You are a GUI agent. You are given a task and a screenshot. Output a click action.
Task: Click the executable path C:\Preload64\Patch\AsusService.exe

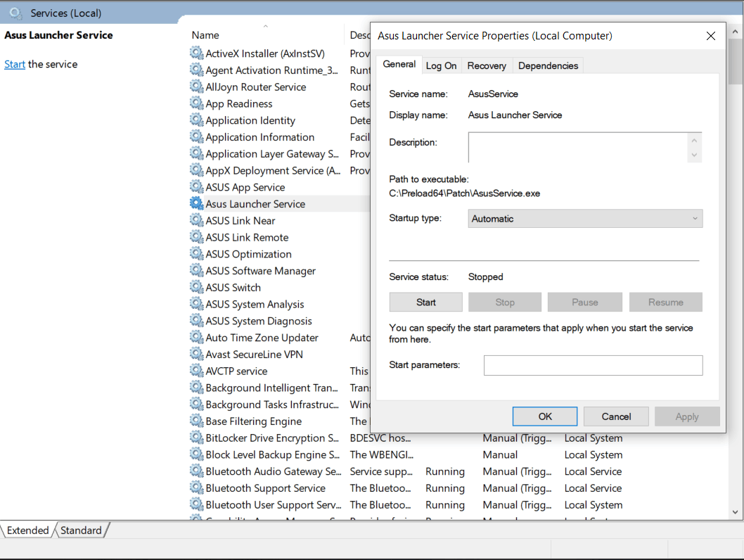[465, 193]
